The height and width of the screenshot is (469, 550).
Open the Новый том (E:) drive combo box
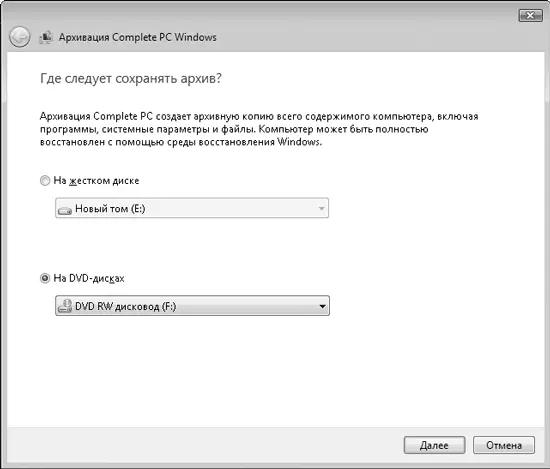point(192,208)
